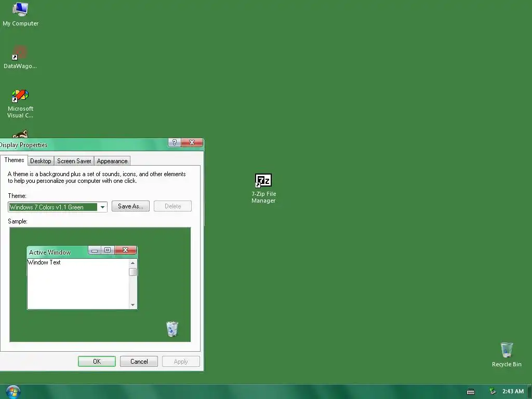Open the Start menu orb
The image size is (532, 399).
point(13,392)
